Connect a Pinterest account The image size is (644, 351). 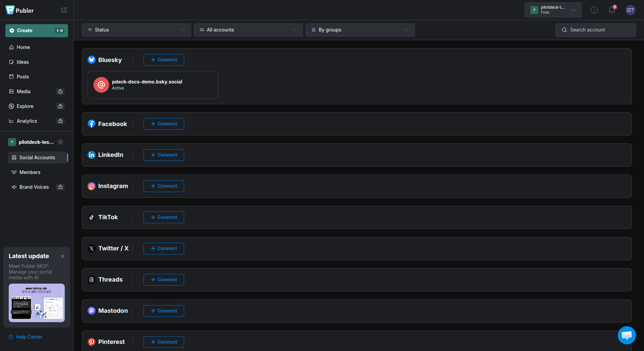164,342
